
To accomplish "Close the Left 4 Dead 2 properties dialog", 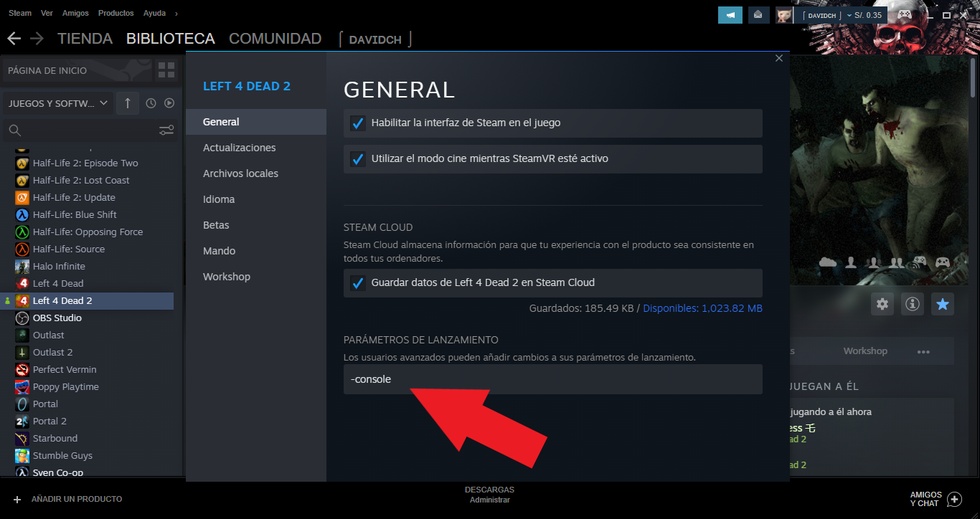I will (779, 58).
